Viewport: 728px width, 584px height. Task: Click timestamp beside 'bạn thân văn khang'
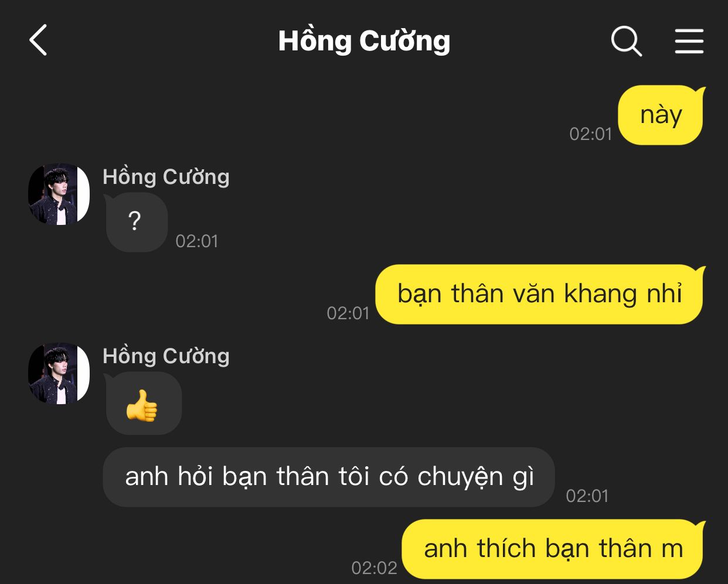(348, 313)
